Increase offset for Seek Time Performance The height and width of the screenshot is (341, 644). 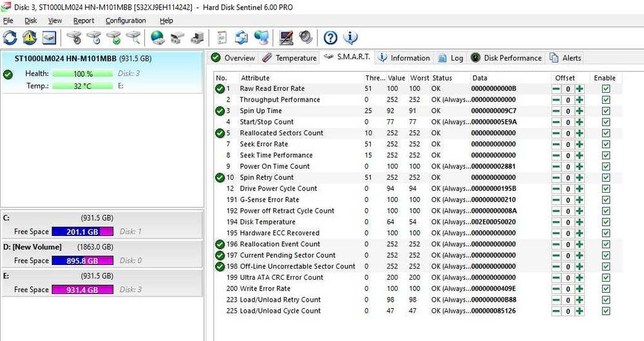(x=580, y=155)
